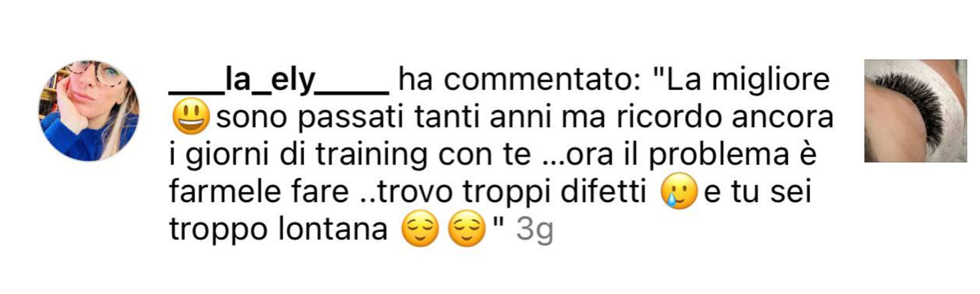This screenshot has height=294, width=980.
Task: Click the word "training" in the comment
Action: click(372, 155)
